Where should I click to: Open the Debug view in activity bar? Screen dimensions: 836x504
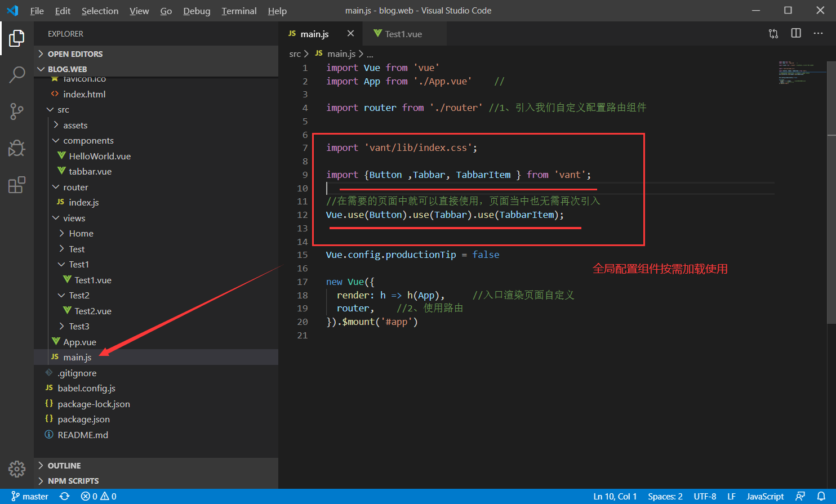point(17,148)
